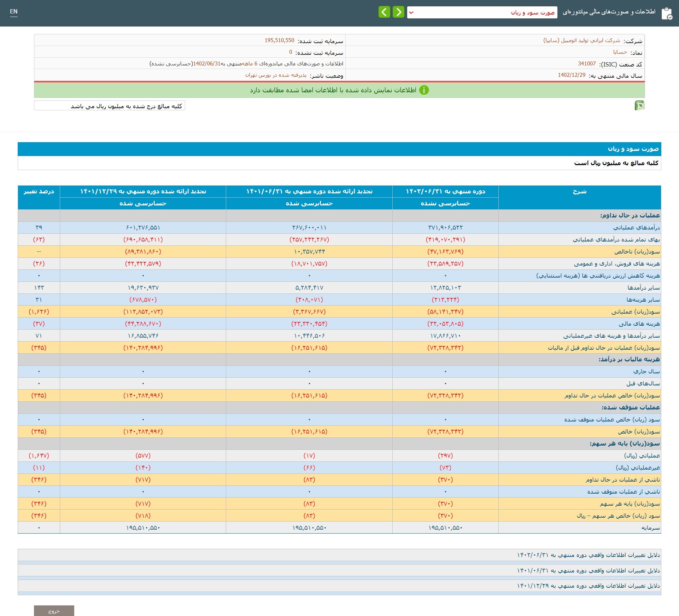Click the clipboard report icon
679x616 pixels.
667,13
